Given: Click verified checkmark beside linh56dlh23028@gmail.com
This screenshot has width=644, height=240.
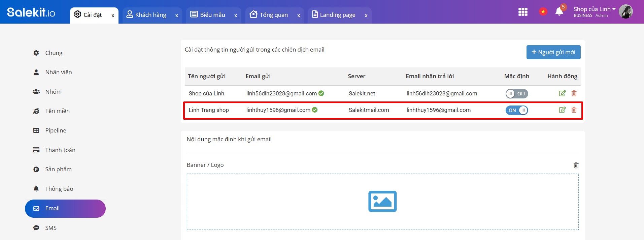Looking at the screenshot, I should 321,93.
